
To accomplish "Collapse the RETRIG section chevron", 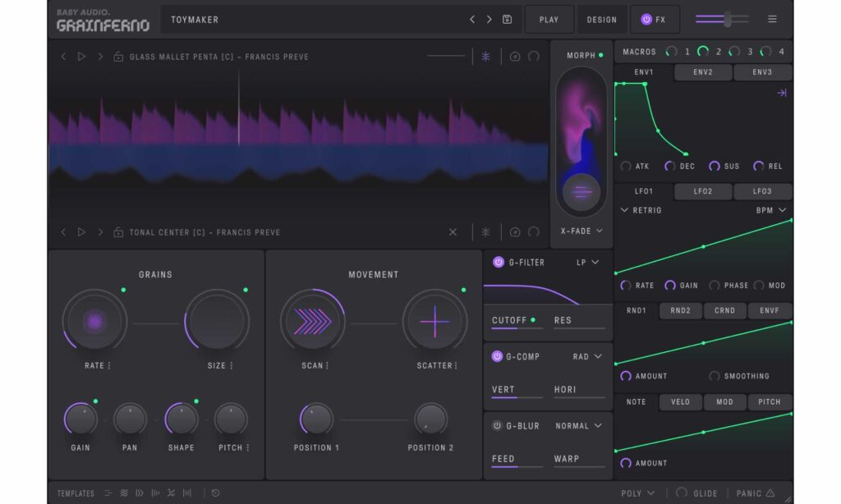I will pyautogui.click(x=626, y=210).
